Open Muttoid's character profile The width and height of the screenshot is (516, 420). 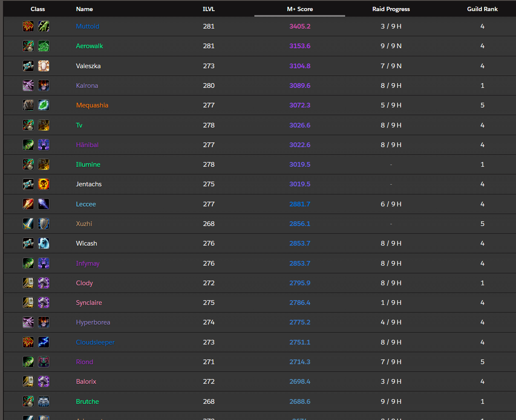click(x=87, y=26)
